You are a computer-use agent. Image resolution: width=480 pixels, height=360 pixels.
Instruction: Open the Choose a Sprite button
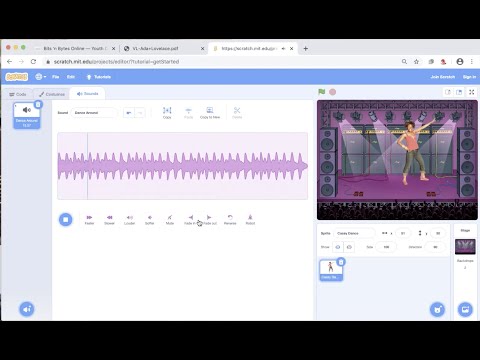pyautogui.click(x=438, y=309)
